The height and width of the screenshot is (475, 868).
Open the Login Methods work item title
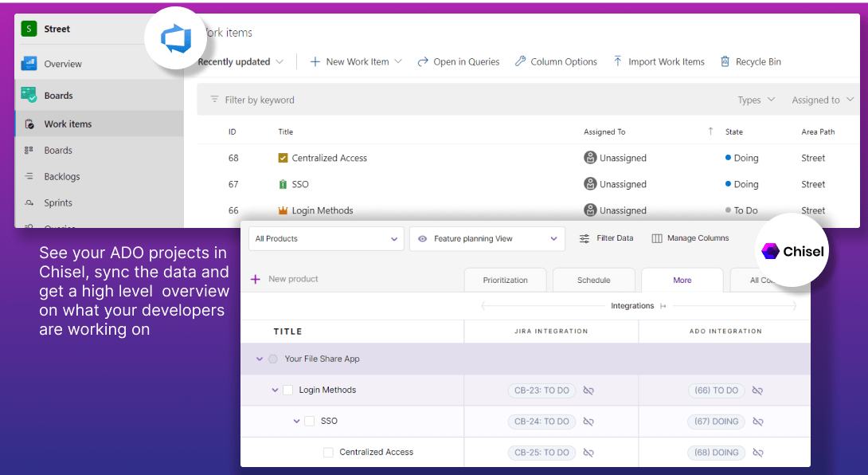click(x=323, y=210)
